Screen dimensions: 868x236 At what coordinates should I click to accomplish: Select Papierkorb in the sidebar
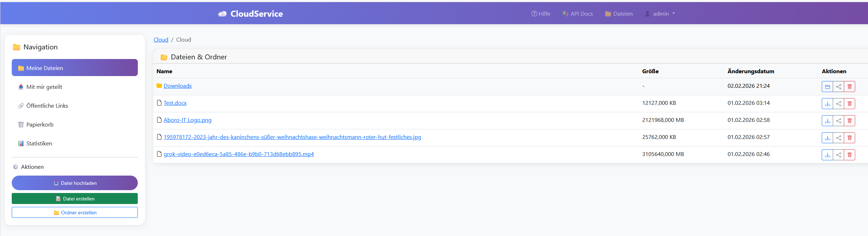coord(40,125)
